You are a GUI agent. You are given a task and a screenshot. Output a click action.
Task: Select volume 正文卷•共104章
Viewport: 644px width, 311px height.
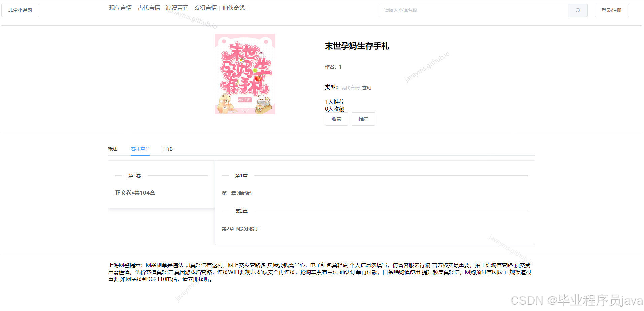135,193
